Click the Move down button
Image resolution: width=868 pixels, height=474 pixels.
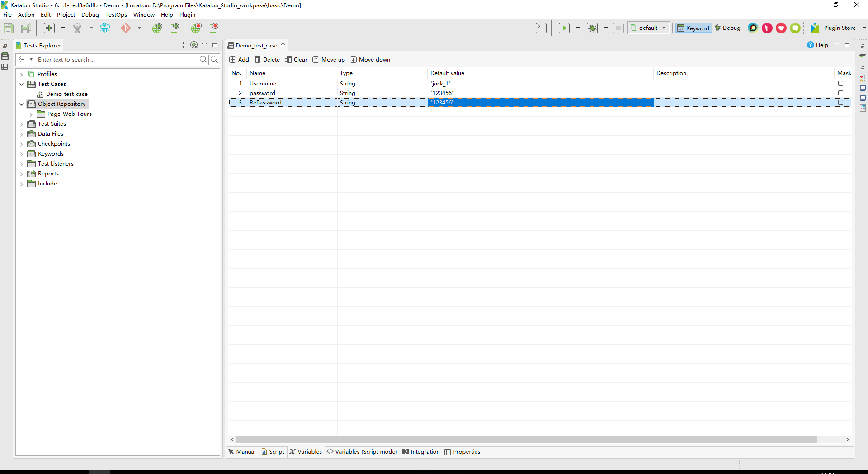pos(370,60)
